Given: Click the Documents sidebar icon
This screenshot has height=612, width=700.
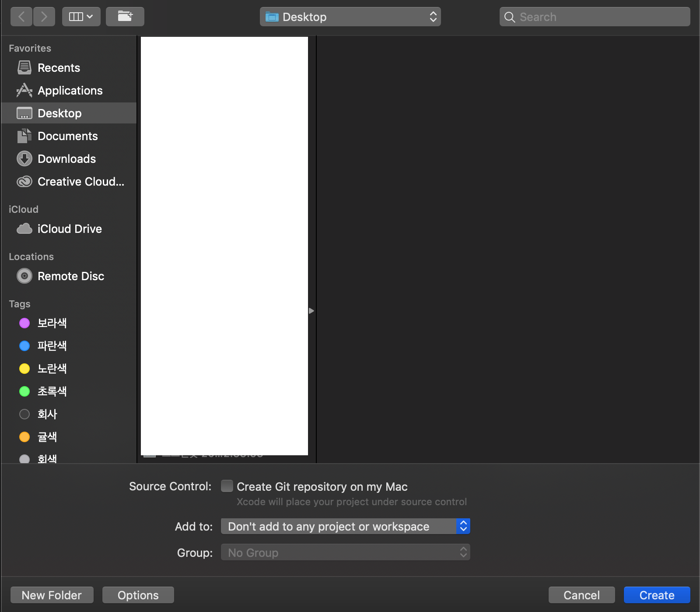Looking at the screenshot, I should coord(24,136).
